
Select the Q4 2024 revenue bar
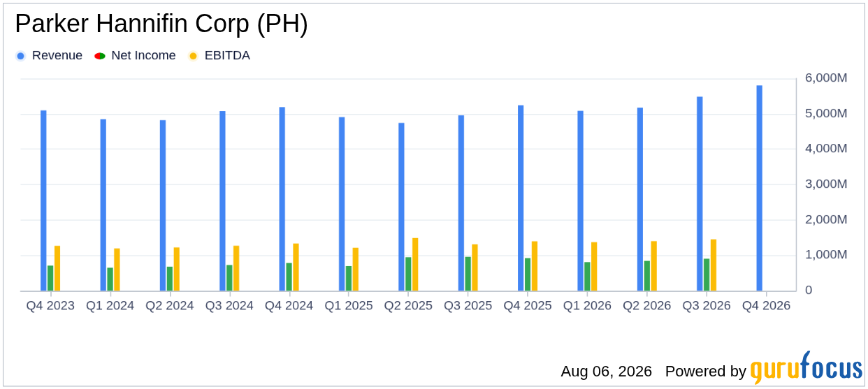(x=282, y=199)
